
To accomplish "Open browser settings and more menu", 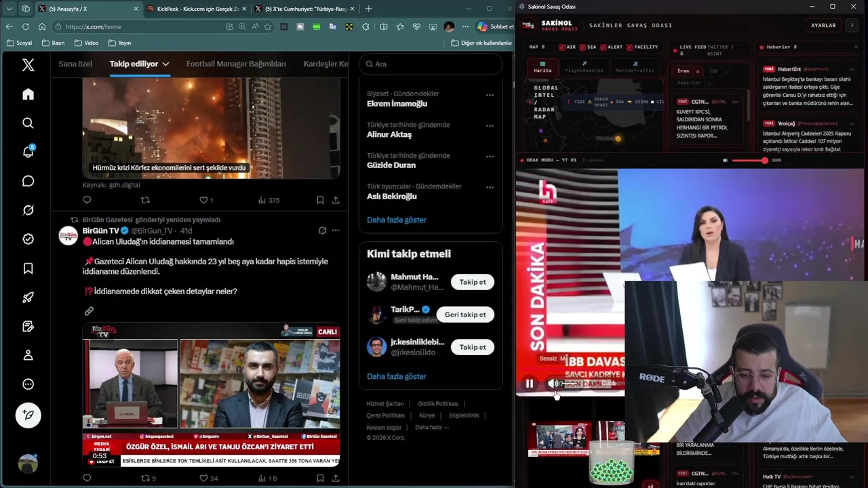I will (x=465, y=26).
